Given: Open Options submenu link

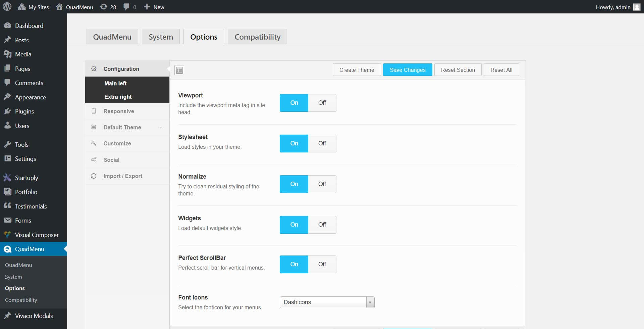Looking at the screenshot, I should [15, 288].
